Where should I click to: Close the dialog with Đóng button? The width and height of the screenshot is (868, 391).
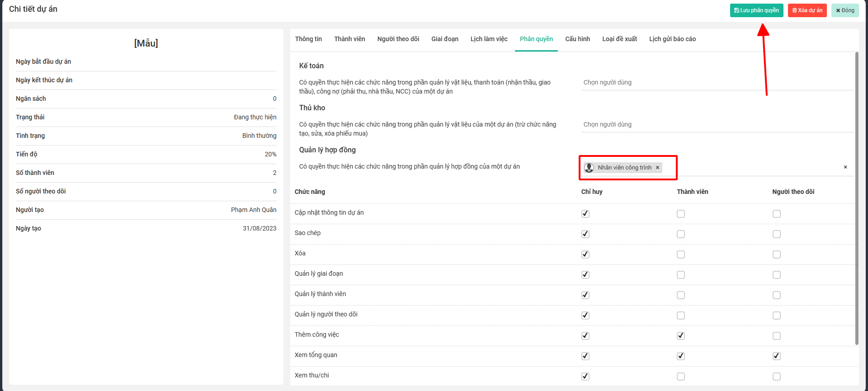pyautogui.click(x=844, y=10)
